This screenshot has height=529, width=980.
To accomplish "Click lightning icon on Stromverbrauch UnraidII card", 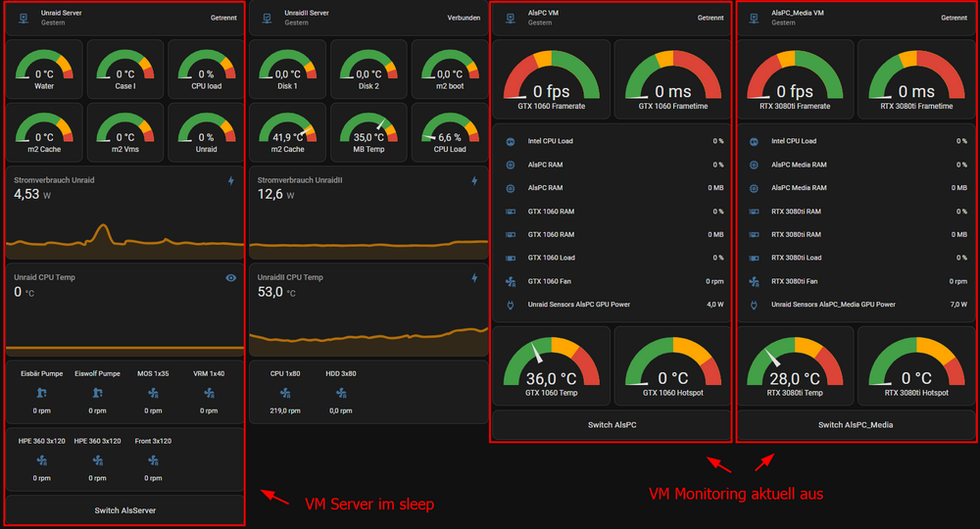I will point(474,180).
